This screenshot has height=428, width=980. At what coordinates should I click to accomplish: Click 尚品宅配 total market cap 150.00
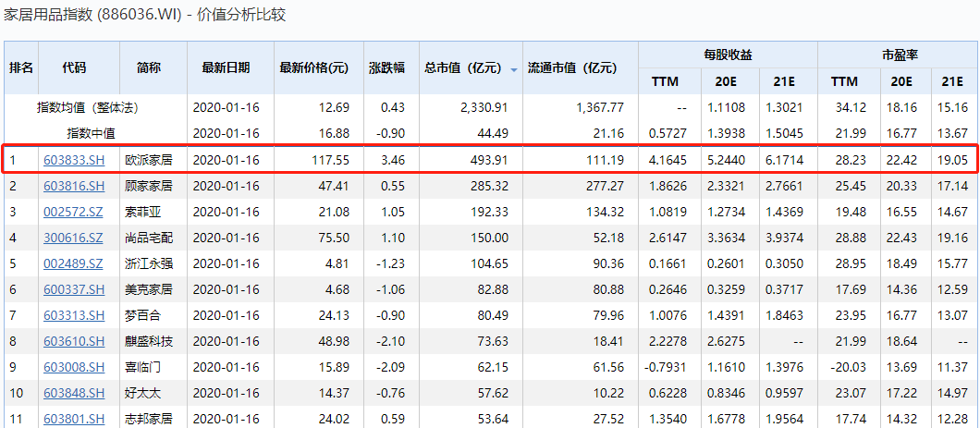489,238
